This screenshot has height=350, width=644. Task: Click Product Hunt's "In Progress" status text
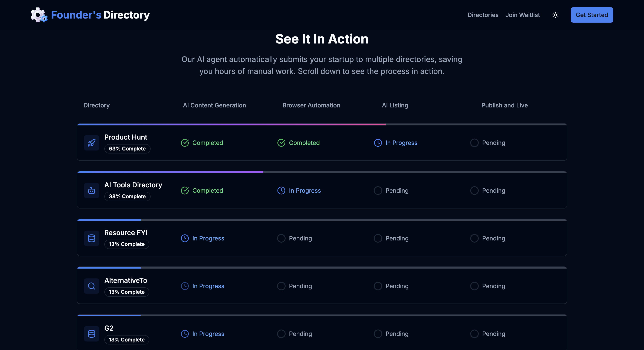pyautogui.click(x=401, y=143)
